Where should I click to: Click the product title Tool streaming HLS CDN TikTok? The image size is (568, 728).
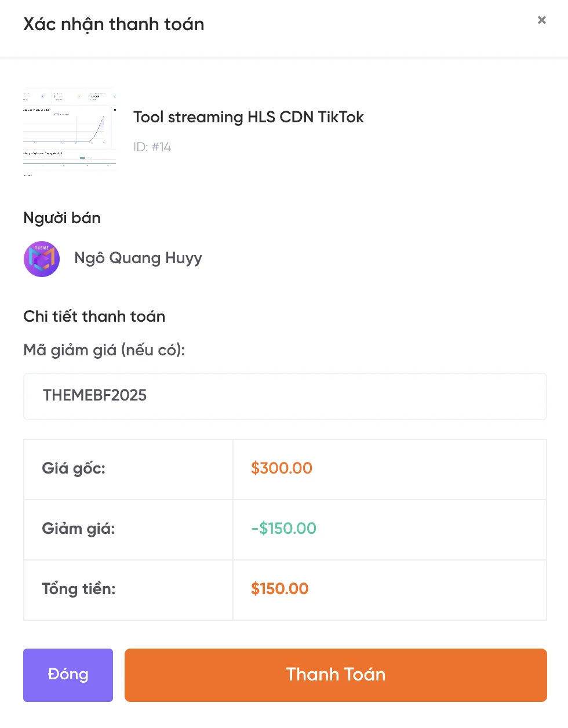tap(248, 117)
